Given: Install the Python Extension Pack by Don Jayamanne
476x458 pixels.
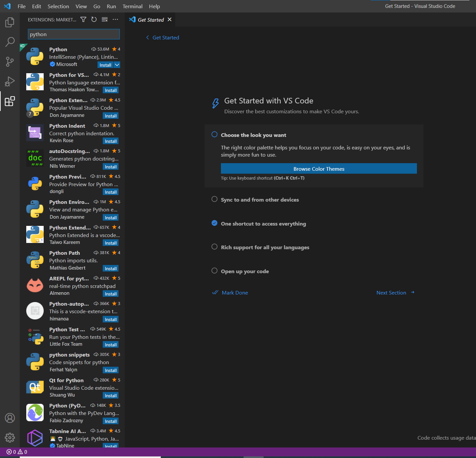Looking at the screenshot, I should point(111,116).
